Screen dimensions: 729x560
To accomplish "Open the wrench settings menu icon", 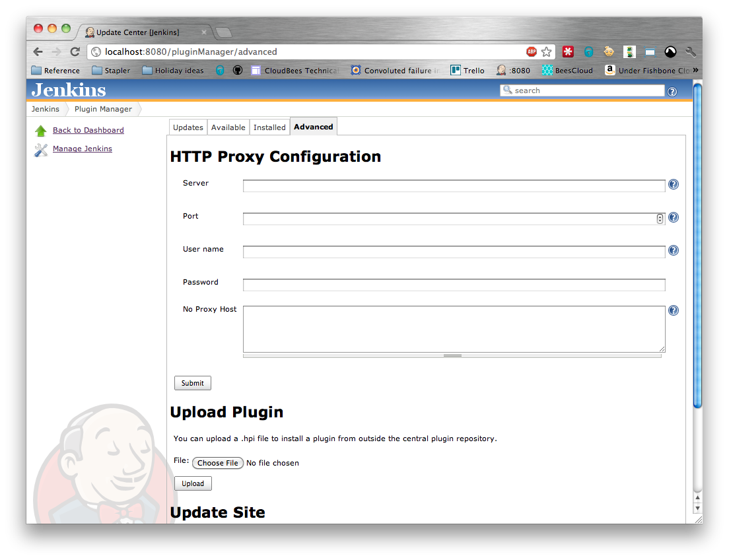I will click(x=691, y=52).
